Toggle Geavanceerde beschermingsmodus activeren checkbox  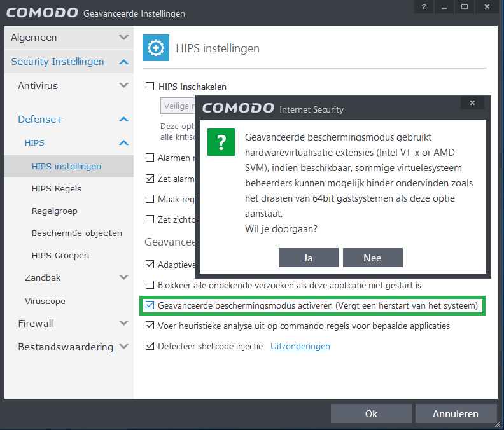pyautogui.click(x=150, y=305)
